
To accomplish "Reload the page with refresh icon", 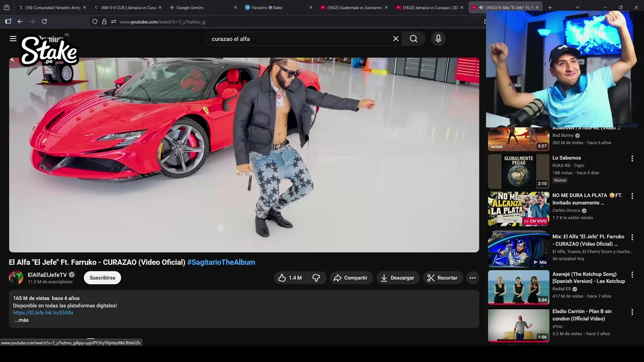I will (x=44, y=22).
